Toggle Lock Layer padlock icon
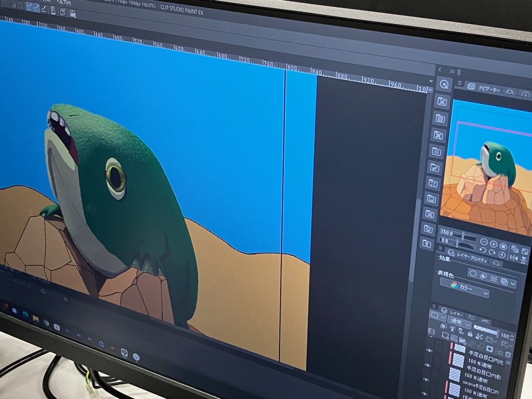The image size is (532, 399). pos(470,334)
